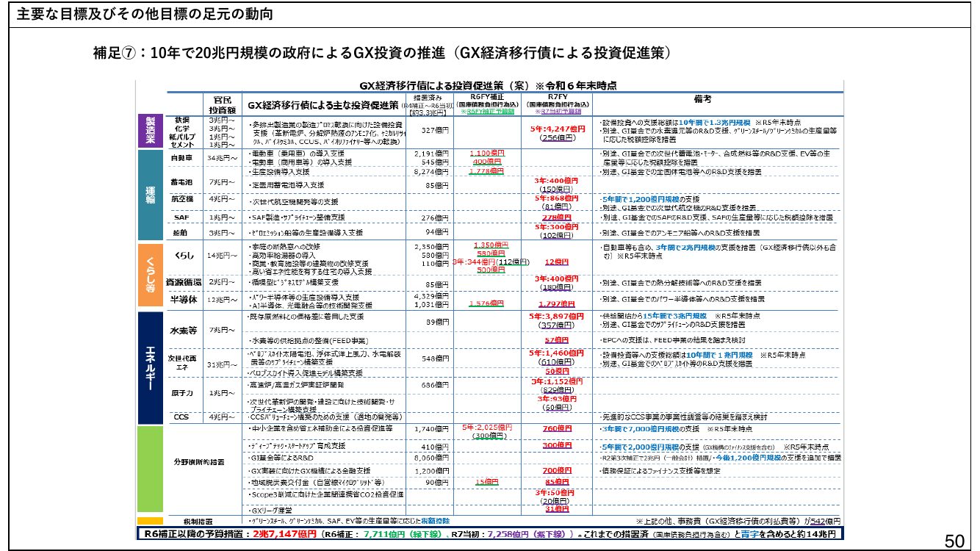980x551 pixels.
Task: Click the 8,060億円 value
Action: pyautogui.click(x=431, y=458)
